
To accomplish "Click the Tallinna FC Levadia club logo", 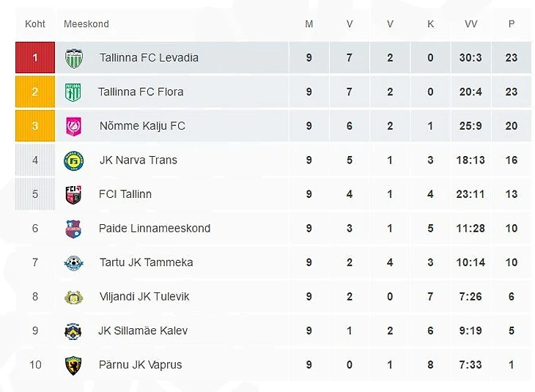I will [73, 58].
